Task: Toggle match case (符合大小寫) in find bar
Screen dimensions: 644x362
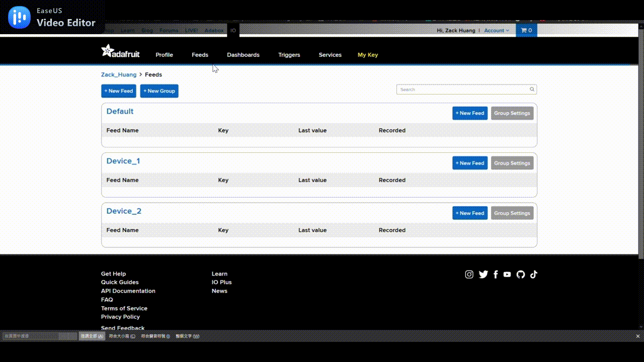Action: [x=122, y=336]
